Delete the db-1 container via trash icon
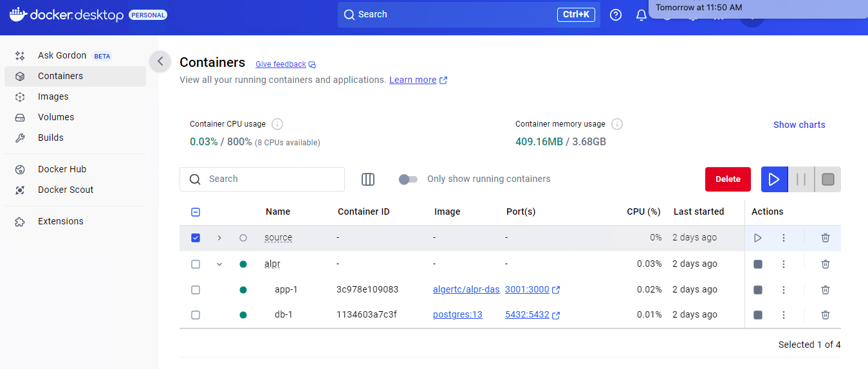868x369 pixels. [825, 315]
